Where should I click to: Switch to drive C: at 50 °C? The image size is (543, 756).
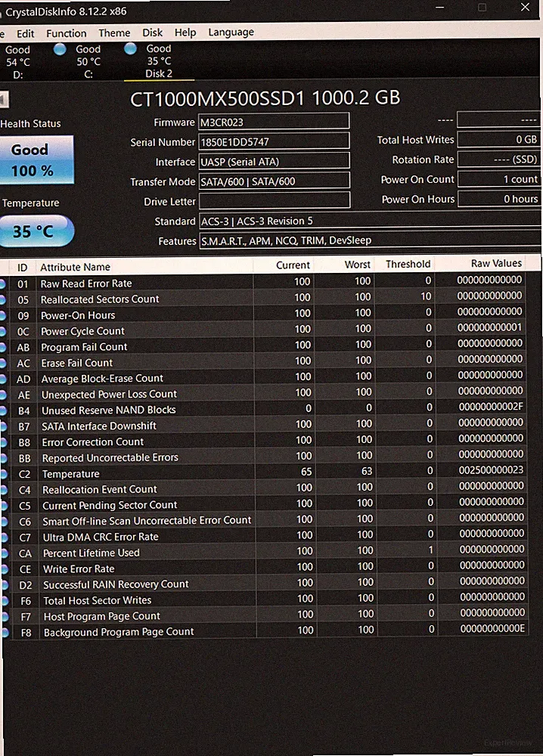click(x=88, y=62)
